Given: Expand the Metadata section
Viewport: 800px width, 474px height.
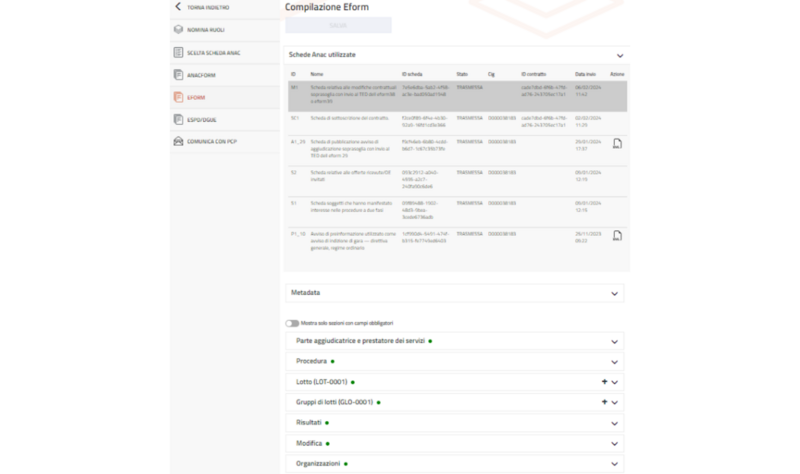Looking at the screenshot, I should click(614, 294).
